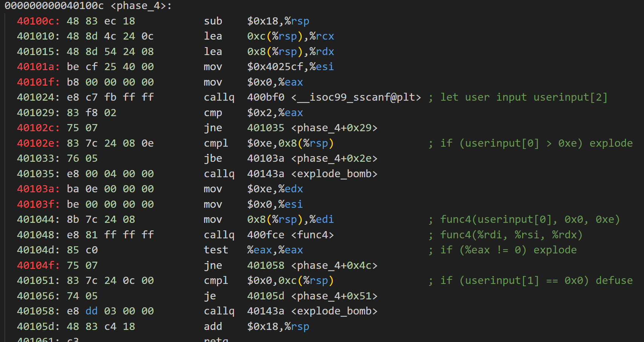644x342 pixels.
Task: Click the blue dd byte on line 401058
Action: coord(91,311)
